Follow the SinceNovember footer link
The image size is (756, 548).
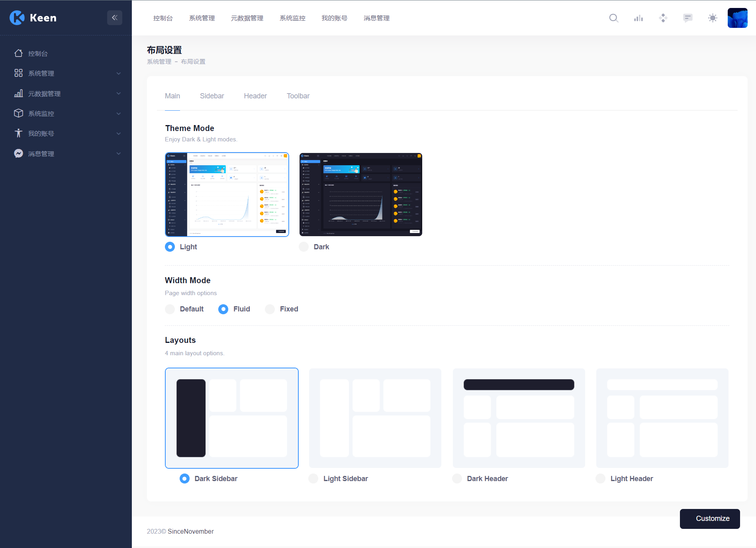191,531
